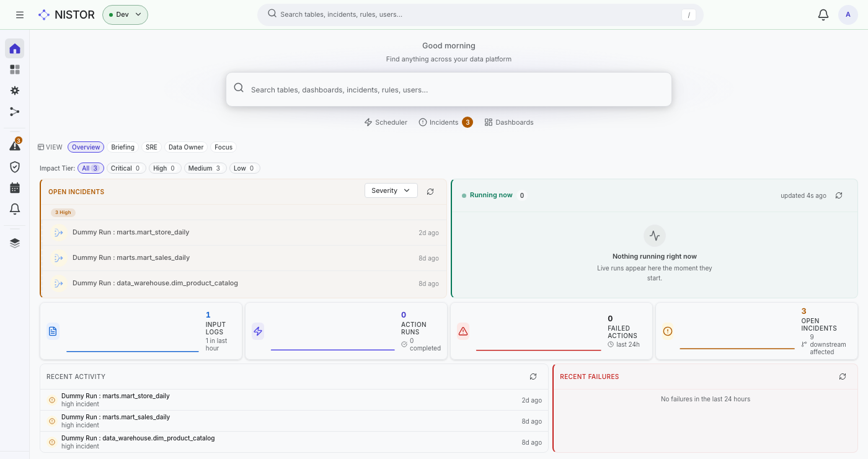
Task: Open the dashboards grid icon in sidebar
Action: 15,69
